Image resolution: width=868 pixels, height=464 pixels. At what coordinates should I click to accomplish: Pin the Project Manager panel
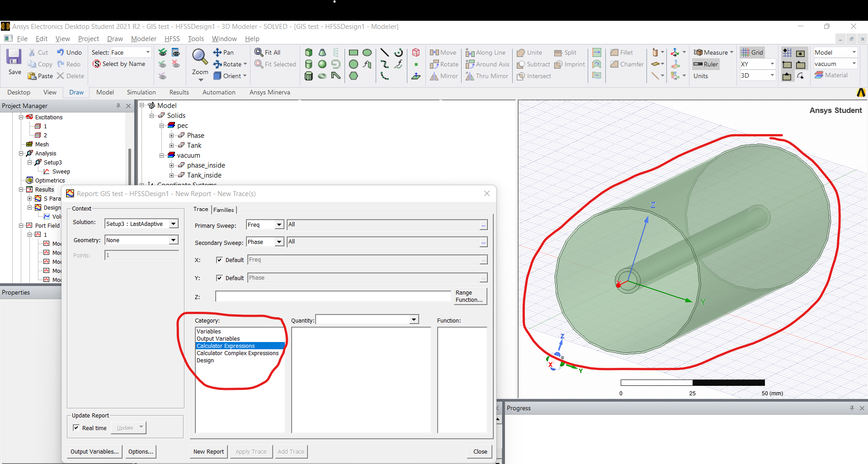pyautogui.click(x=118, y=106)
